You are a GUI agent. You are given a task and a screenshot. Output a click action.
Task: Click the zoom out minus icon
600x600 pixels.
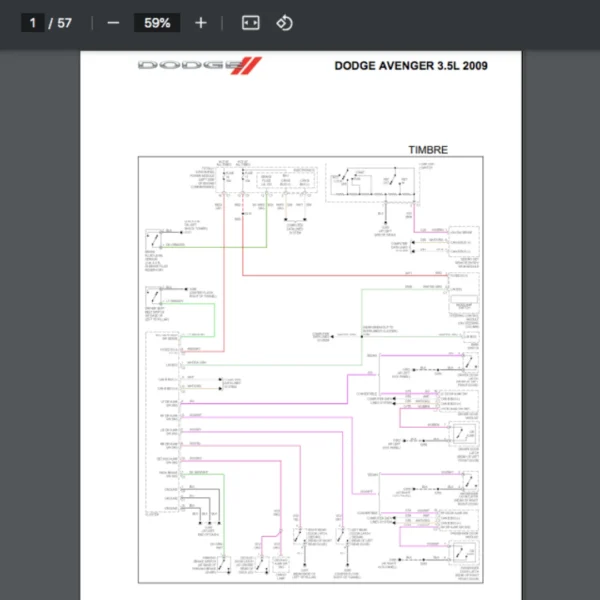113,22
